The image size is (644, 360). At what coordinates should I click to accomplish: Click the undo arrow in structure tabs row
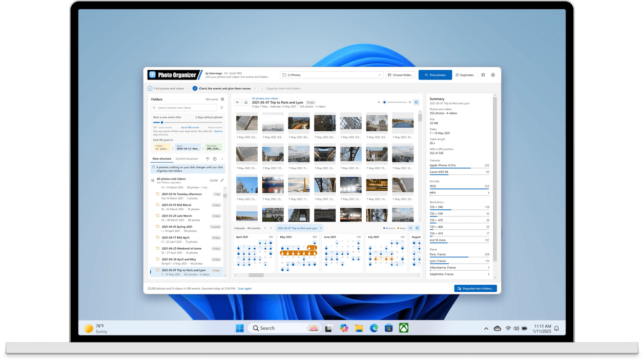[x=207, y=159]
